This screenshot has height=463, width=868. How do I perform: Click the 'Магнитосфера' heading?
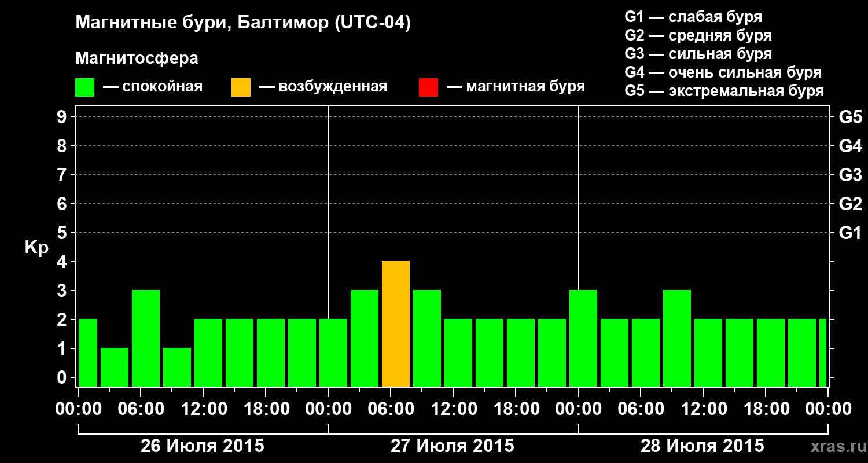(x=137, y=58)
